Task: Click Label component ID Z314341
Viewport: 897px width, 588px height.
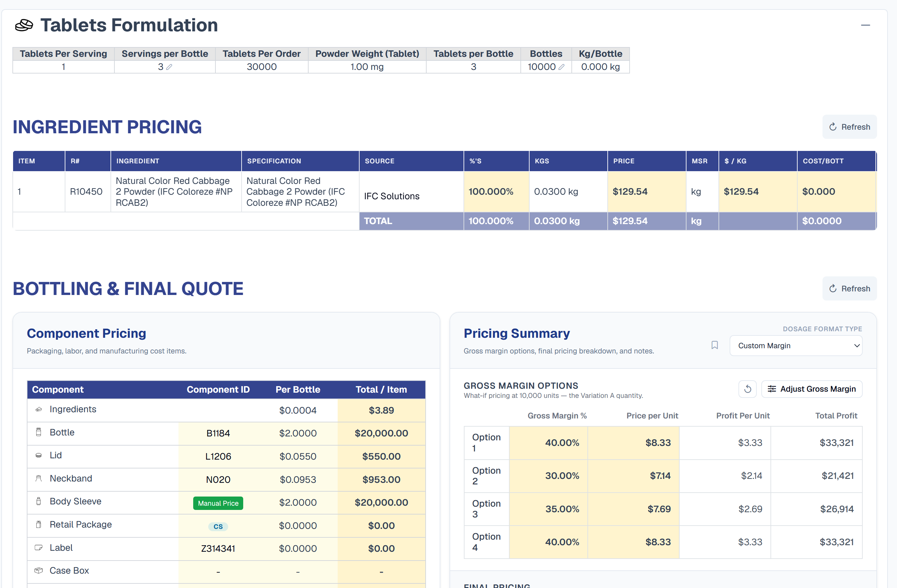Action: coord(218,548)
